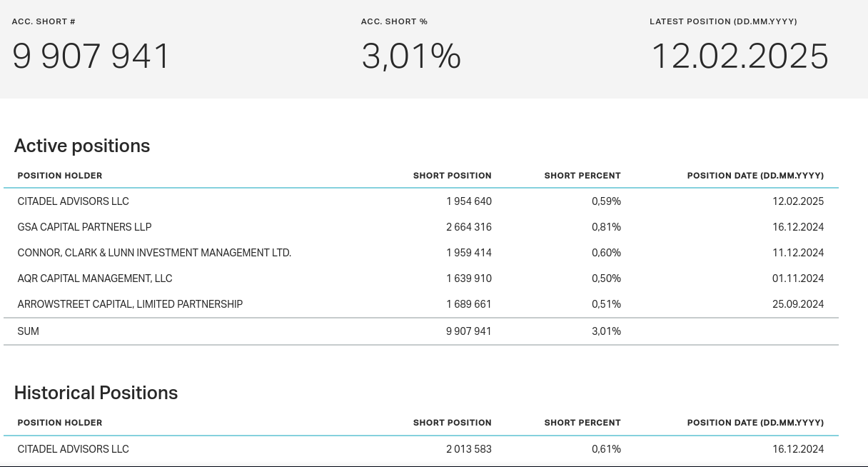This screenshot has width=868, height=467.
Task: Select CONNOR, CLARK & LUNN INVESTMENT MANAGEMENT LTD.
Action: (x=154, y=253)
